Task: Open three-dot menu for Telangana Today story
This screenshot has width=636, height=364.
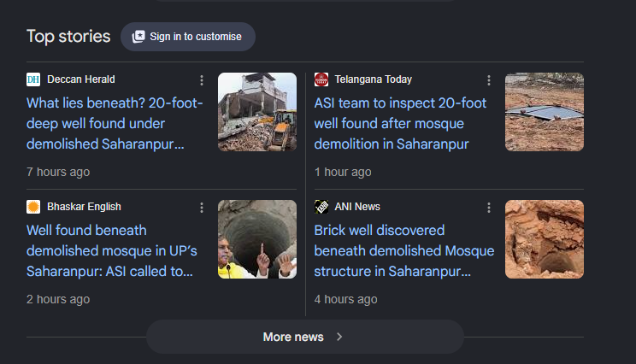Action: click(x=489, y=80)
